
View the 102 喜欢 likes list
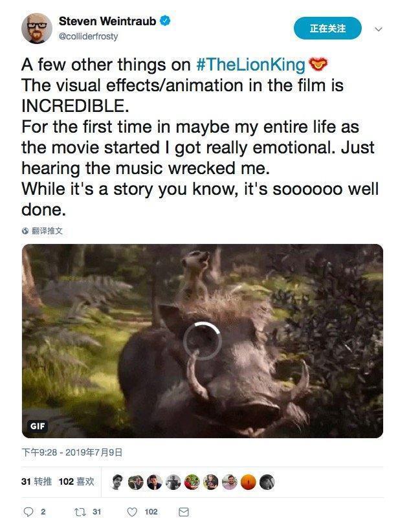click(x=76, y=482)
